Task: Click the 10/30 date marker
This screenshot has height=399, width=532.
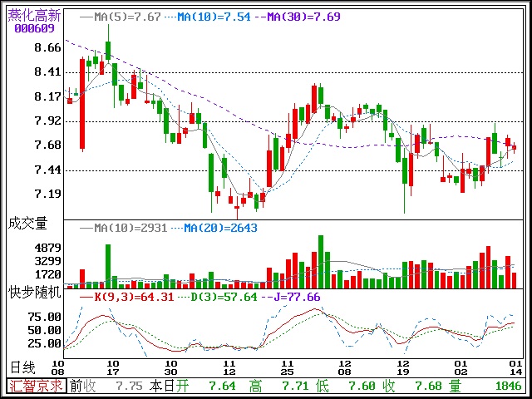Action: (170, 367)
